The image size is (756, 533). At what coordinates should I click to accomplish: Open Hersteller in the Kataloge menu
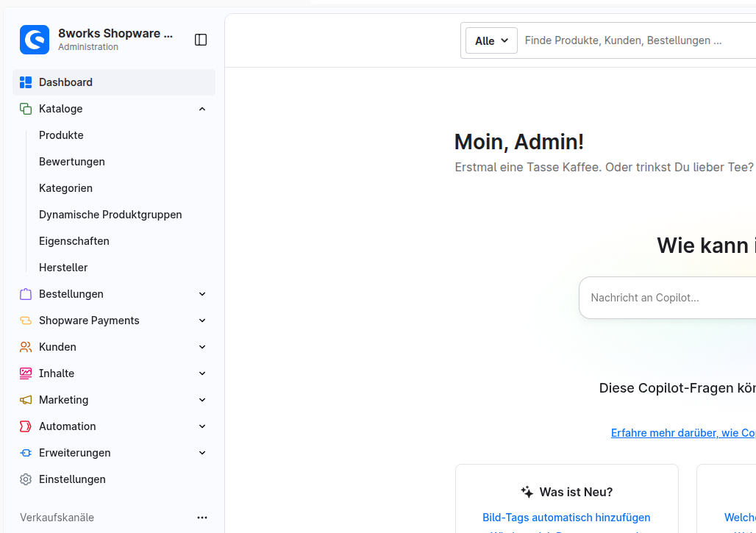pyautogui.click(x=63, y=268)
